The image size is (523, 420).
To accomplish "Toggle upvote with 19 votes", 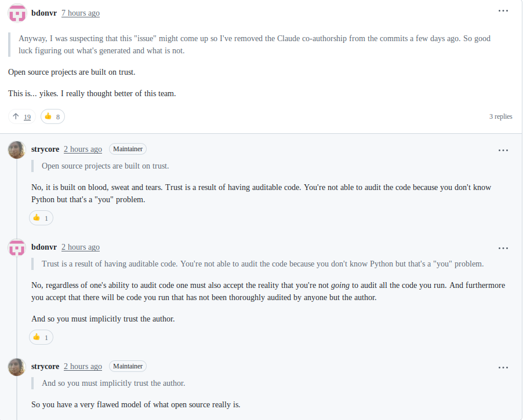I will coord(22,117).
